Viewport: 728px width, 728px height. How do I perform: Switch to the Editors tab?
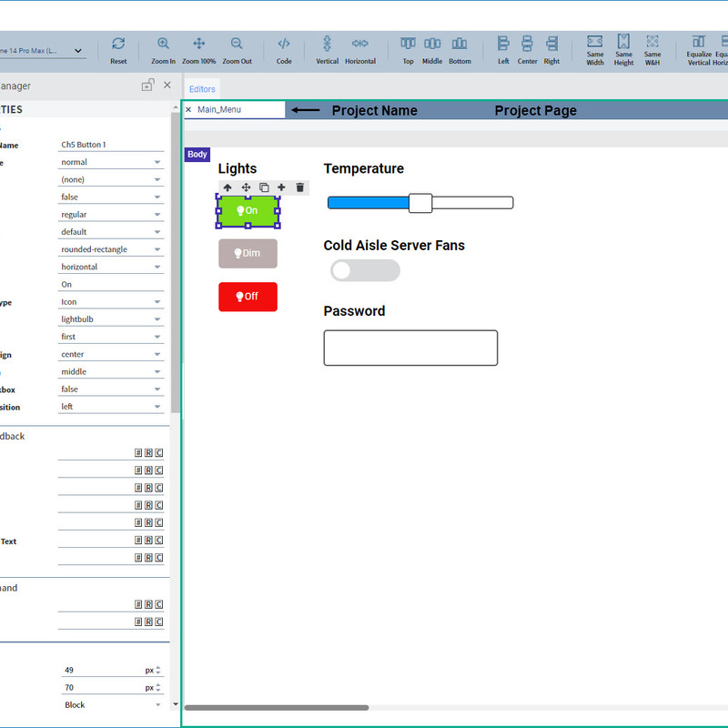coord(202,89)
